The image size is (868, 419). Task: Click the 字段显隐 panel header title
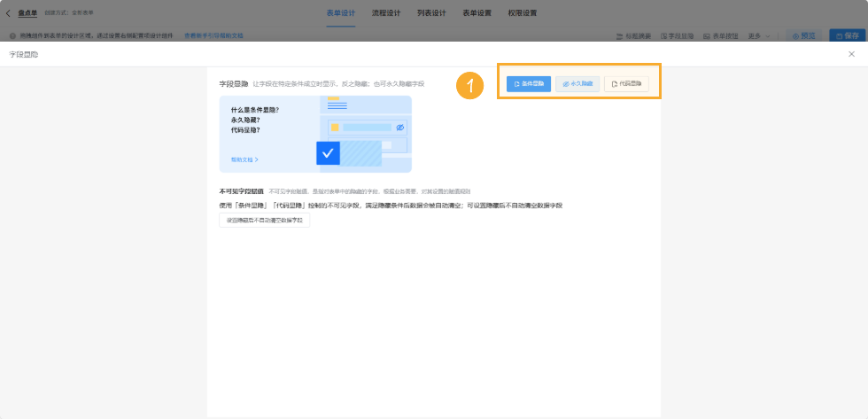(x=24, y=54)
